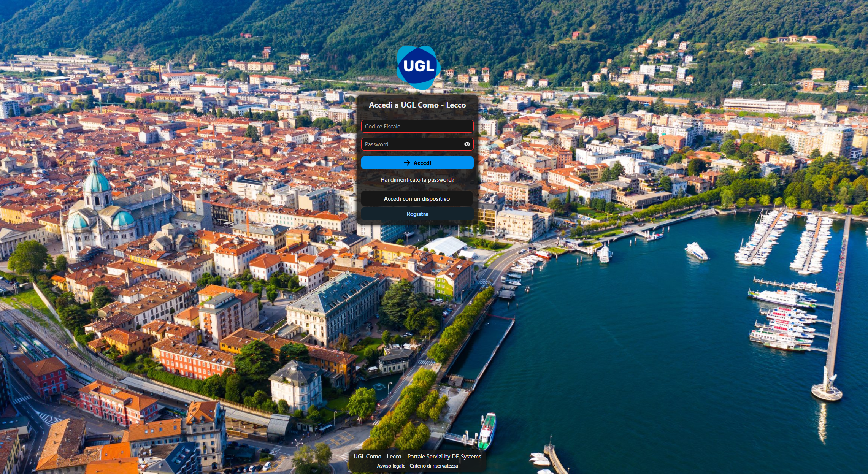Toggle password visibility with the eye icon
The width and height of the screenshot is (868, 474).
[467, 144]
